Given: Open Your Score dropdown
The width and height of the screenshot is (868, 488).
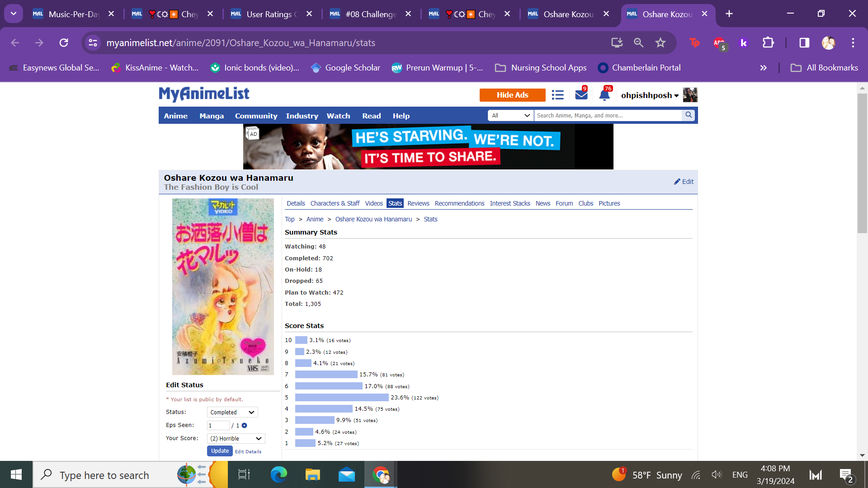Looking at the screenshot, I should click(236, 439).
